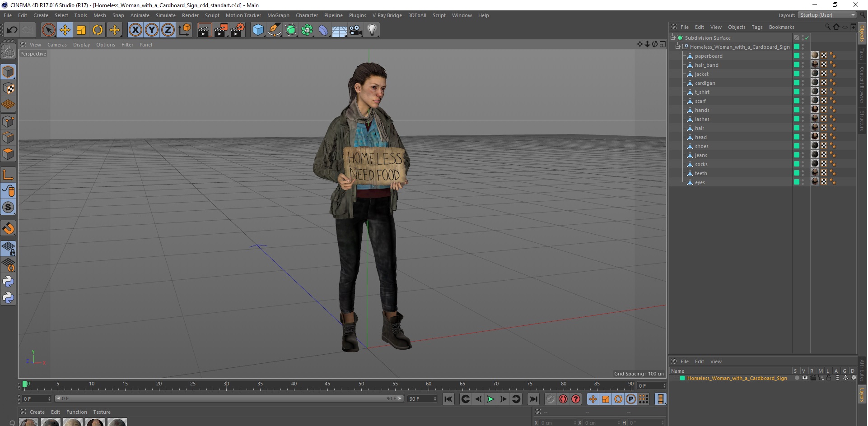This screenshot has height=426, width=868.
Task: Toggle Y axis lock
Action: (152, 30)
